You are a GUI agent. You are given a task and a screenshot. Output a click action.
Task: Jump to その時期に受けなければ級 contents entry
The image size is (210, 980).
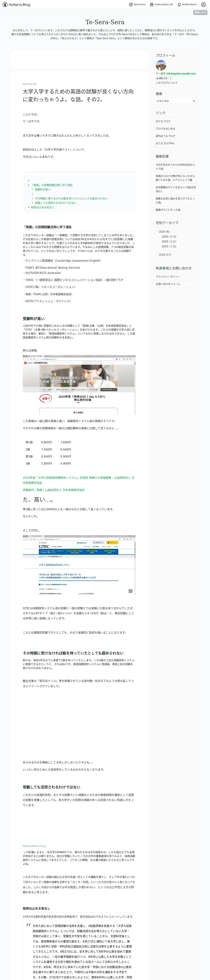click(71, 198)
